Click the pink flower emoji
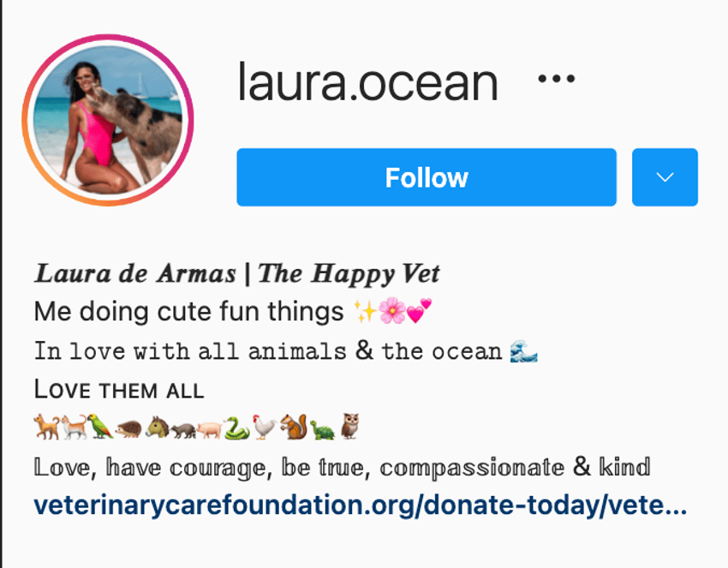 point(393,311)
